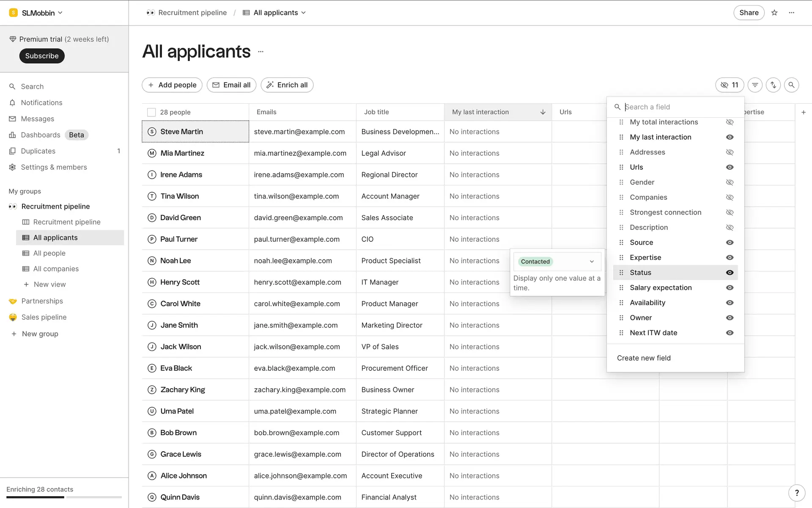The image size is (812, 508).
Task: Open the help question mark button
Action: pos(797,493)
